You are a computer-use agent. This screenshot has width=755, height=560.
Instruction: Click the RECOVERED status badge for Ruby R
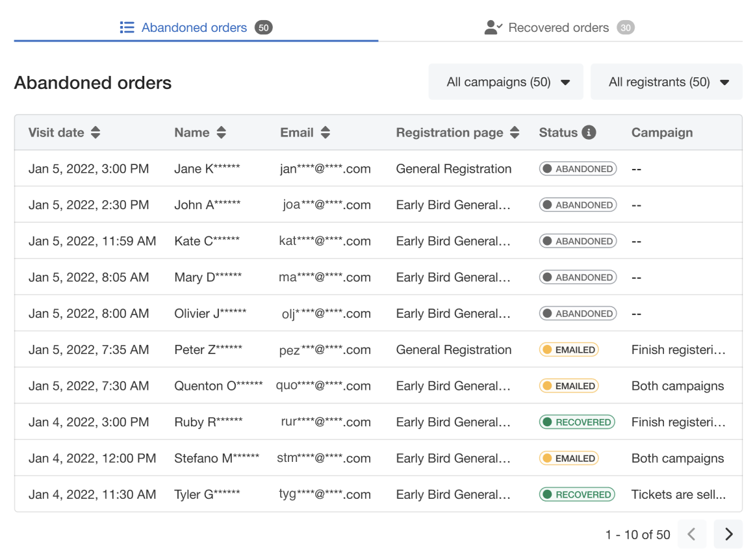pos(577,422)
